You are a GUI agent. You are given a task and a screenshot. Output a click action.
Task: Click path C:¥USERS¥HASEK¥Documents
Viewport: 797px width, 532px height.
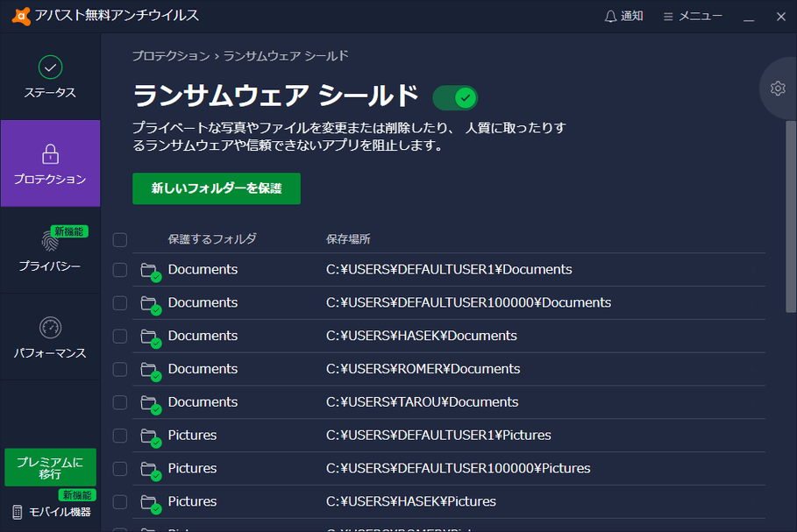422,336
